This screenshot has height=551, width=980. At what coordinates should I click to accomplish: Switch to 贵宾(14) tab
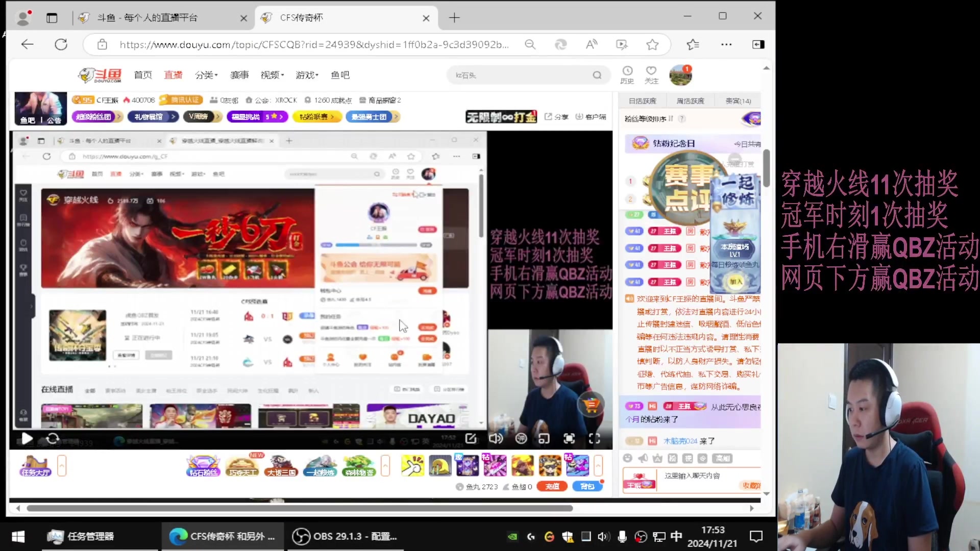pos(738,101)
